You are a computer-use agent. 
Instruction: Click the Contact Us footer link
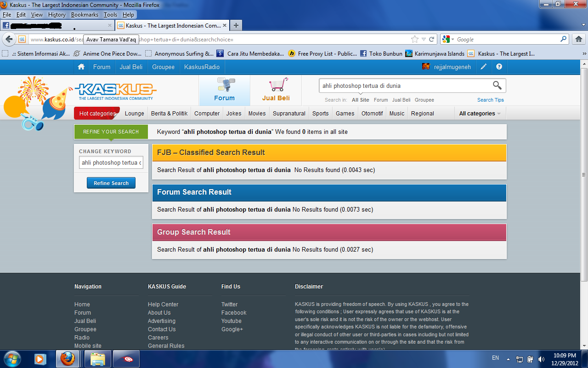pyautogui.click(x=162, y=329)
